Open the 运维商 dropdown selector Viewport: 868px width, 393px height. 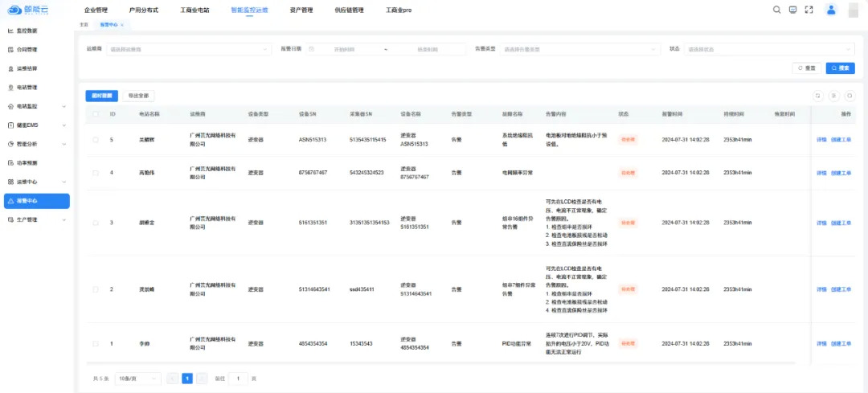pyautogui.click(x=190, y=49)
